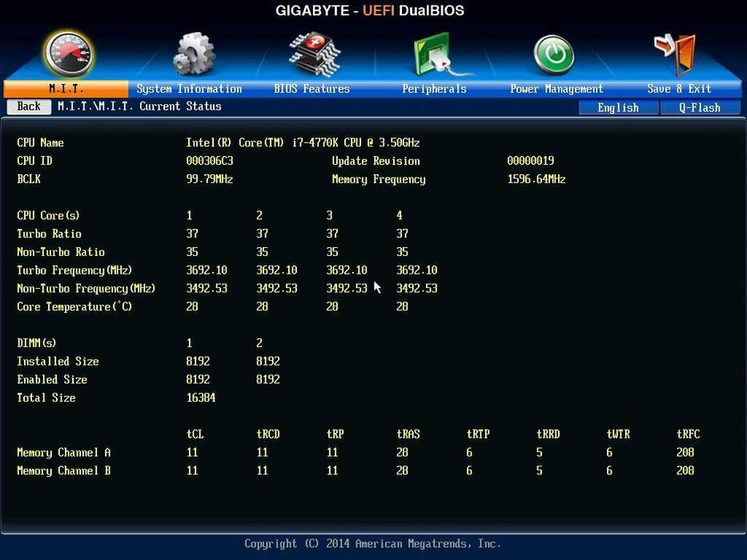Switch to the M.I.T. tab
Screen dimensions: 747x560
[x=66, y=89]
